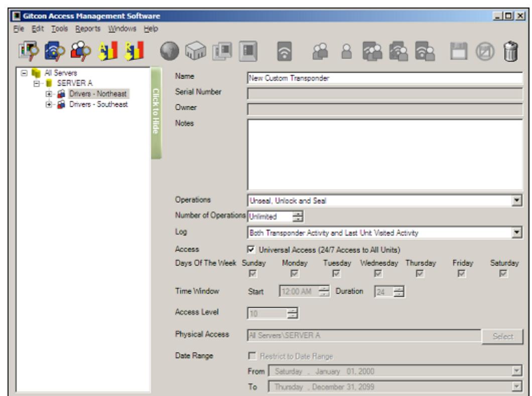Click the trash can delete icon
The height and width of the screenshot is (396, 532).
pyautogui.click(x=510, y=52)
